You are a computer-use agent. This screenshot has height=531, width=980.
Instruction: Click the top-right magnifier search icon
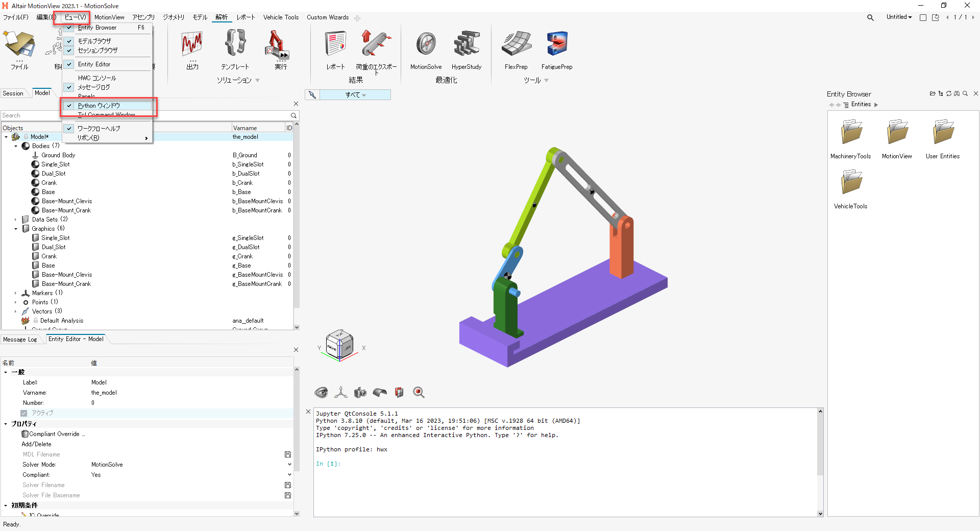pos(870,17)
